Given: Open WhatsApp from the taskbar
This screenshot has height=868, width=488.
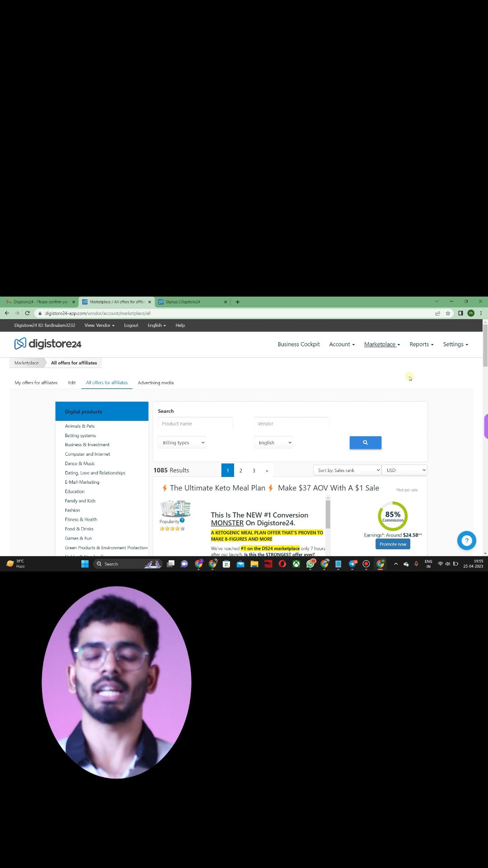Looking at the screenshot, I should click(x=310, y=564).
